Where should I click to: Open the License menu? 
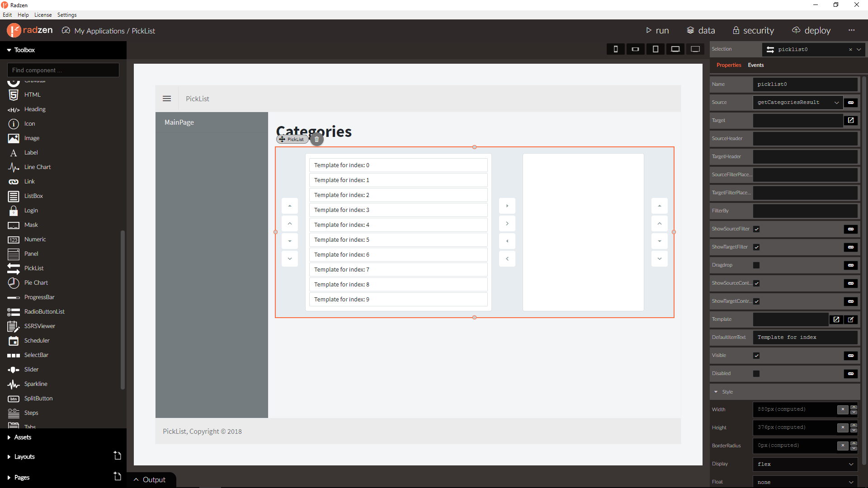pos(43,15)
